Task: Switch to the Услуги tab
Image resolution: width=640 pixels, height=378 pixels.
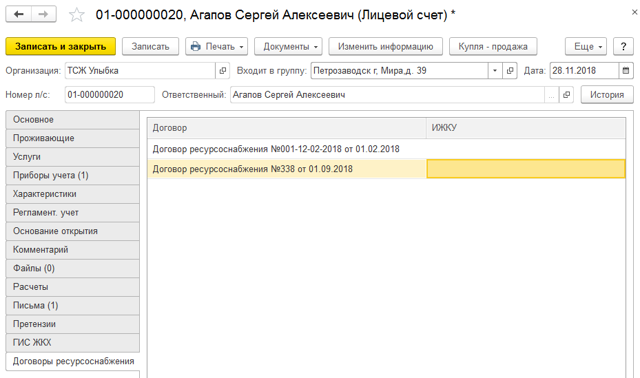Action: point(72,157)
